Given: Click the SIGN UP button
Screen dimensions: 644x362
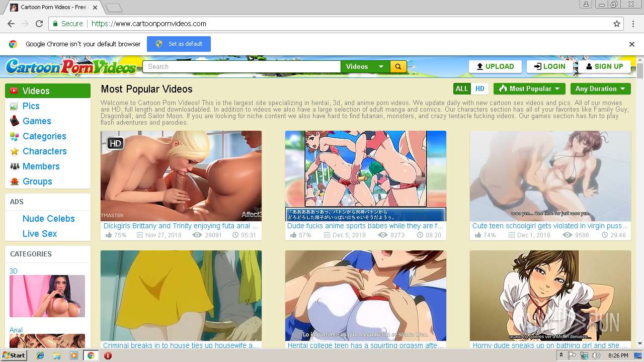Looking at the screenshot, I should [x=604, y=66].
